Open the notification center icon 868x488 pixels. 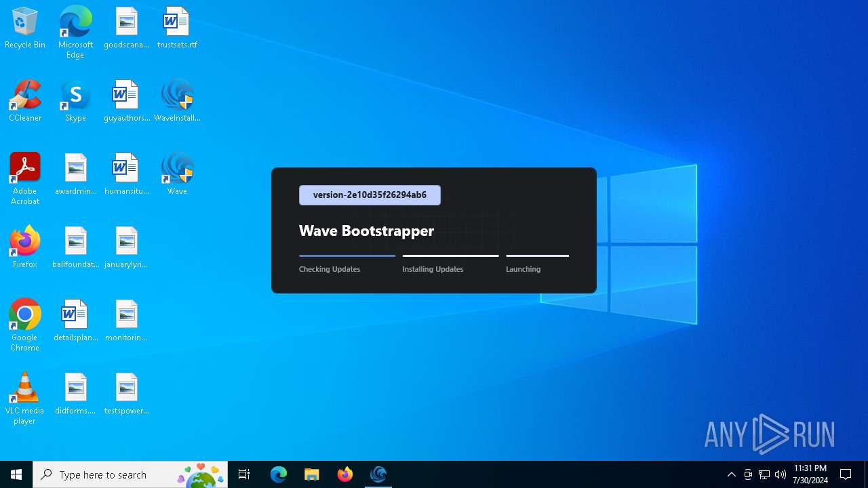point(846,474)
